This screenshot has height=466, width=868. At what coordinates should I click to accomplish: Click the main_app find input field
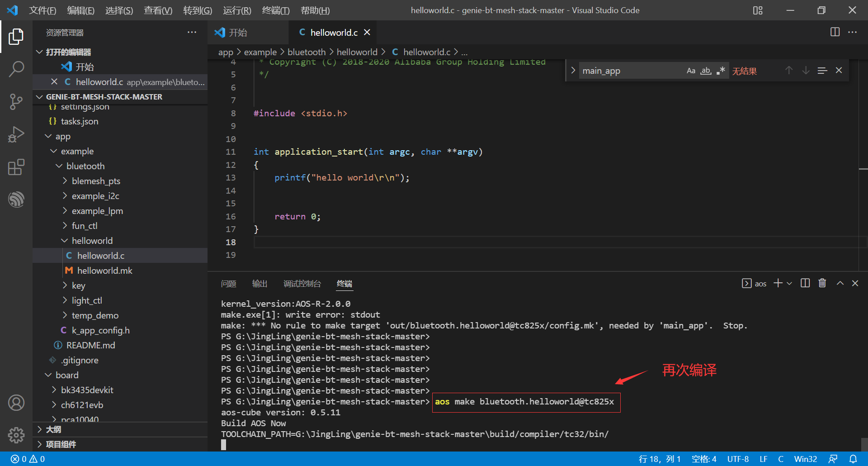631,71
